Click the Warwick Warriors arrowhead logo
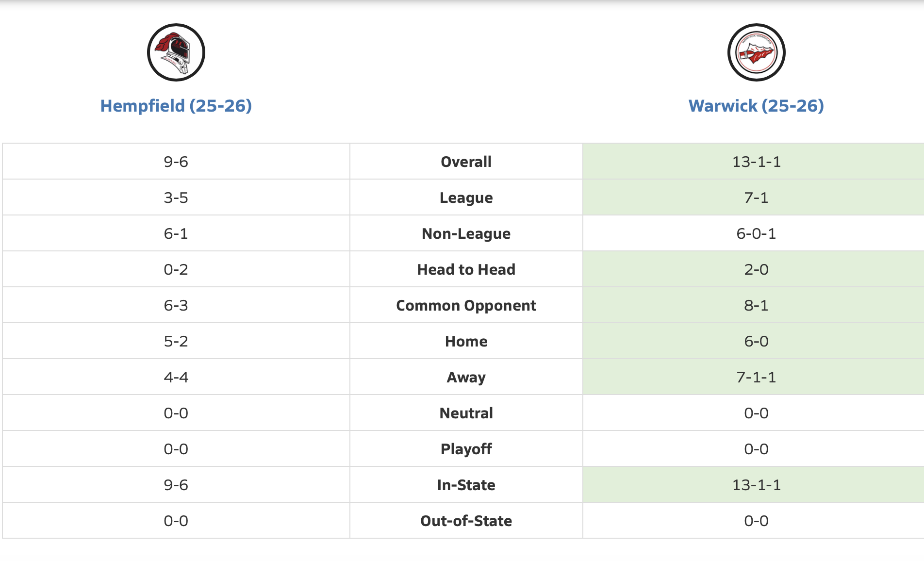Image resolution: width=924 pixels, height=561 pixels. click(756, 52)
